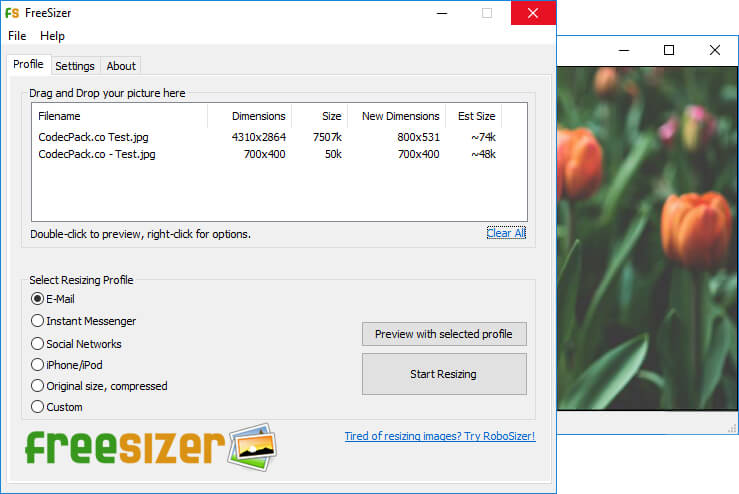739x494 pixels.
Task: Select the E-Mail resizing profile
Action: (38, 298)
